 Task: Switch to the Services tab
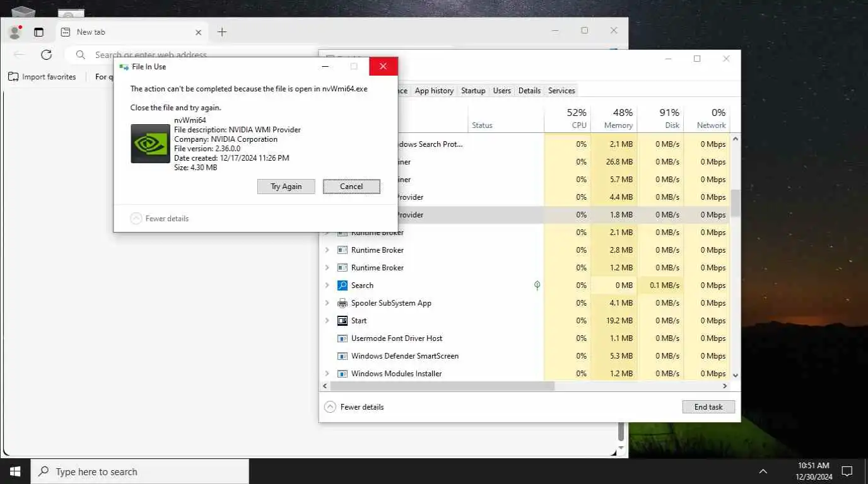click(561, 91)
